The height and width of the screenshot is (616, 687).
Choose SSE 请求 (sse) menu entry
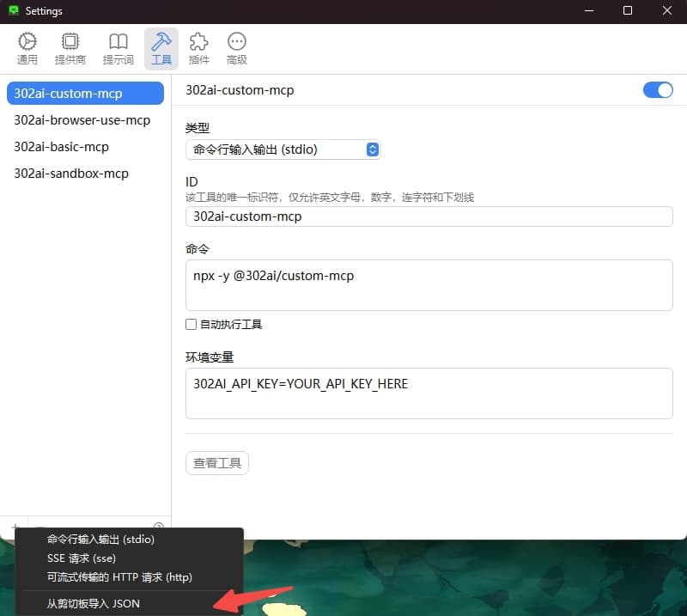(130, 558)
